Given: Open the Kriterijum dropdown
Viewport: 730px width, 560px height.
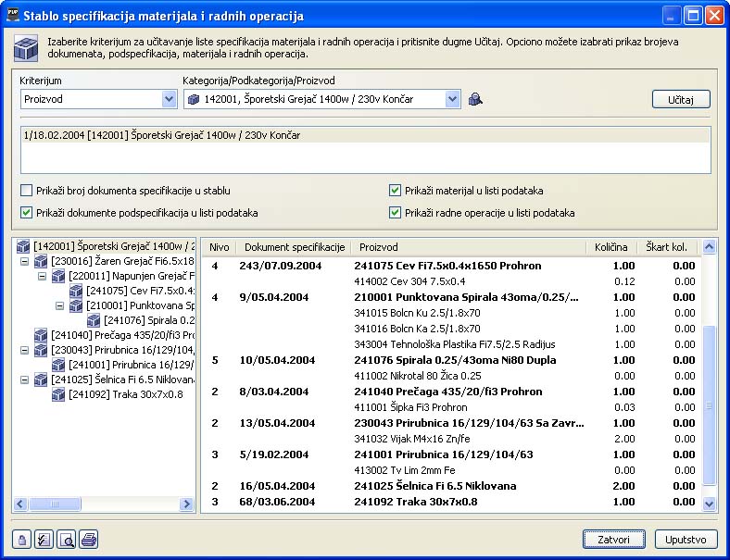Looking at the screenshot, I should point(169,99).
